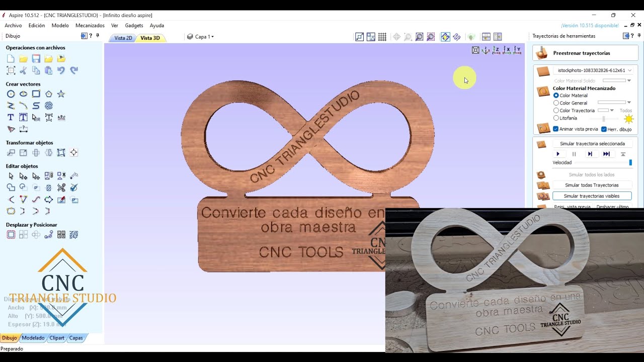Play the toolpath simulation
The width and height of the screenshot is (644, 362).
pyautogui.click(x=558, y=154)
